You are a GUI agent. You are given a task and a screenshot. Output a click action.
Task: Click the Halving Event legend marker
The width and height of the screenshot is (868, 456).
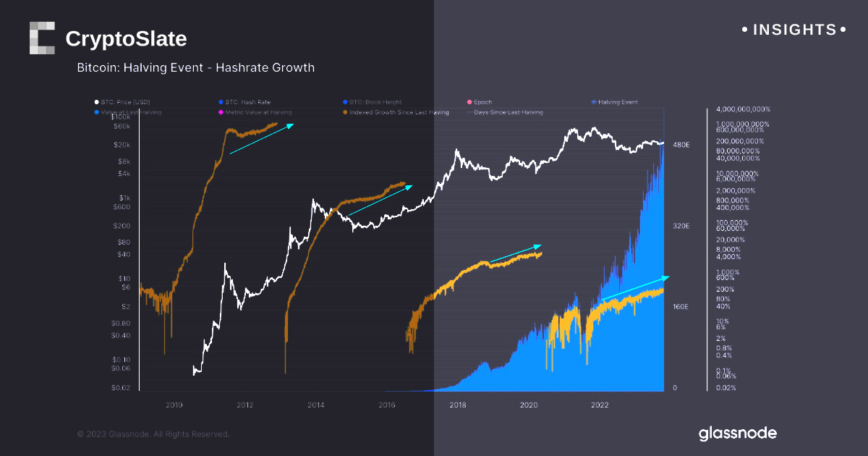coord(593,102)
